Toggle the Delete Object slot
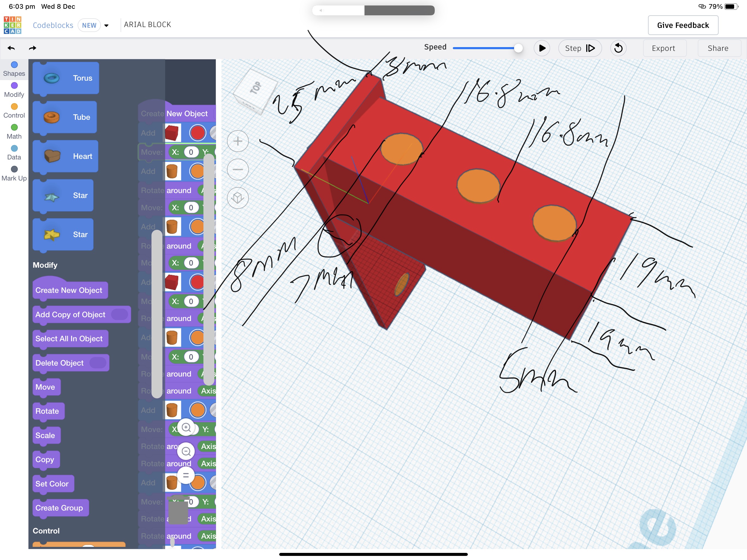This screenshot has height=560, width=747. point(98,363)
